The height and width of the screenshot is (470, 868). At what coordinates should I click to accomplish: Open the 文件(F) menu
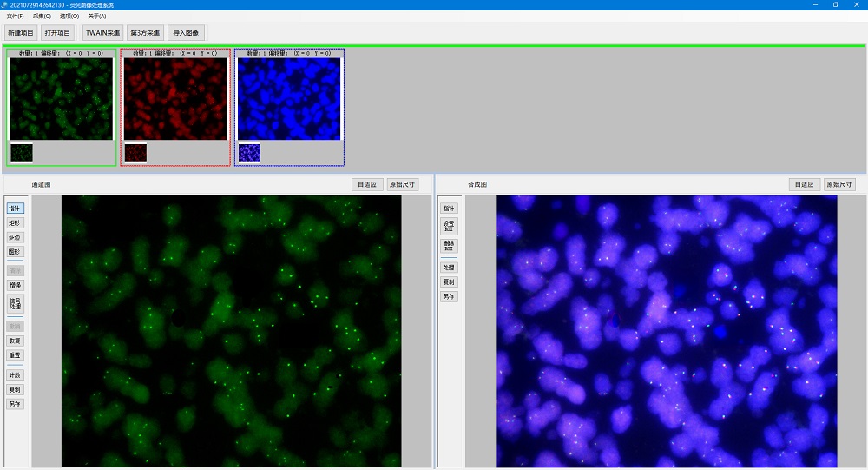click(x=16, y=17)
